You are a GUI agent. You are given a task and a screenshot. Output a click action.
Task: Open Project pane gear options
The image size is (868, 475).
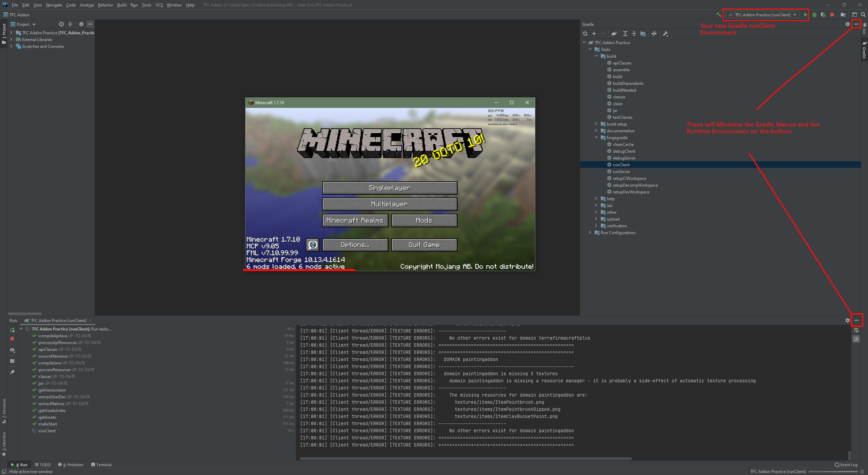(x=81, y=24)
